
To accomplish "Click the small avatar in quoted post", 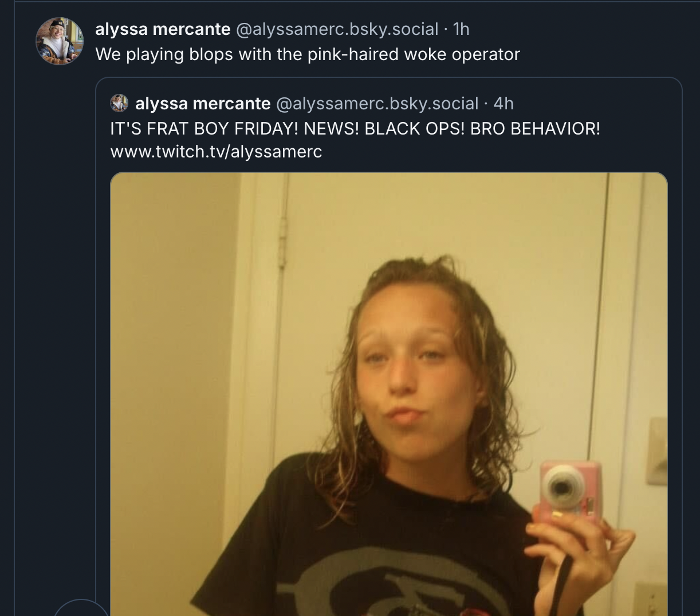I will [119, 103].
